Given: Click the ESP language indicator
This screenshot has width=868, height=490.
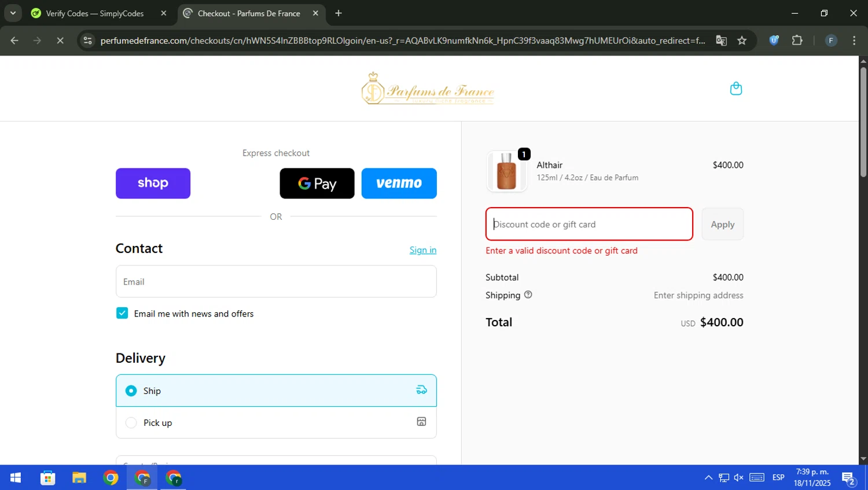Looking at the screenshot, I should tap(778, 477).
